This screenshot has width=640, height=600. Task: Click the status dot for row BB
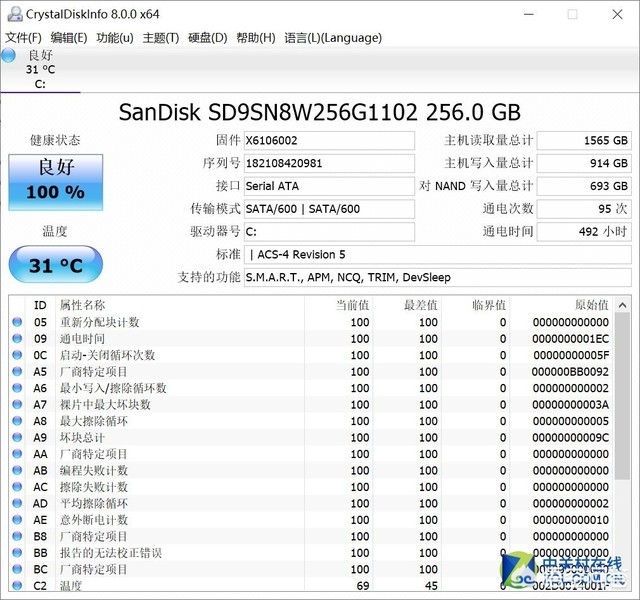click(x=17, y=553)
